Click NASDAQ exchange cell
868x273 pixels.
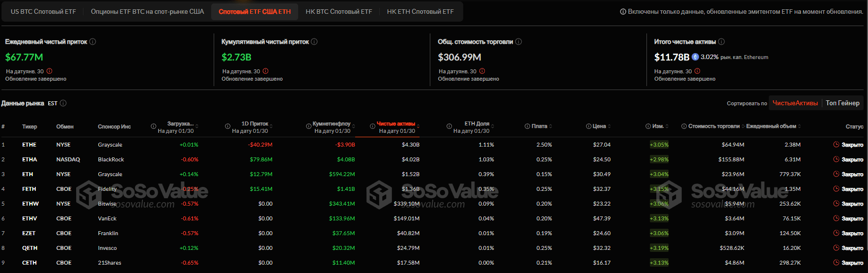coord(68,159)
